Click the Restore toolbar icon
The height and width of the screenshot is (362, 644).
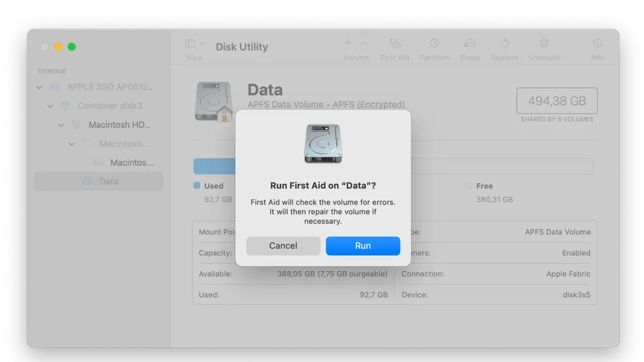point(505,43)
